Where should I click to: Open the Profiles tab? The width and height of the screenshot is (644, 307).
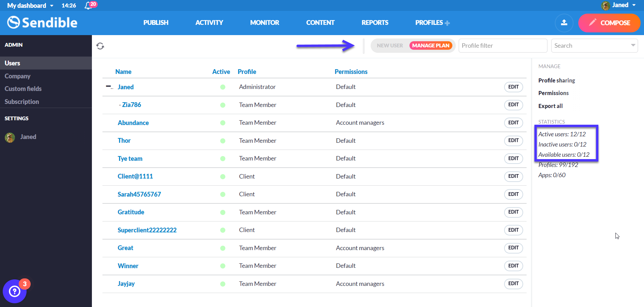(429, 23)
